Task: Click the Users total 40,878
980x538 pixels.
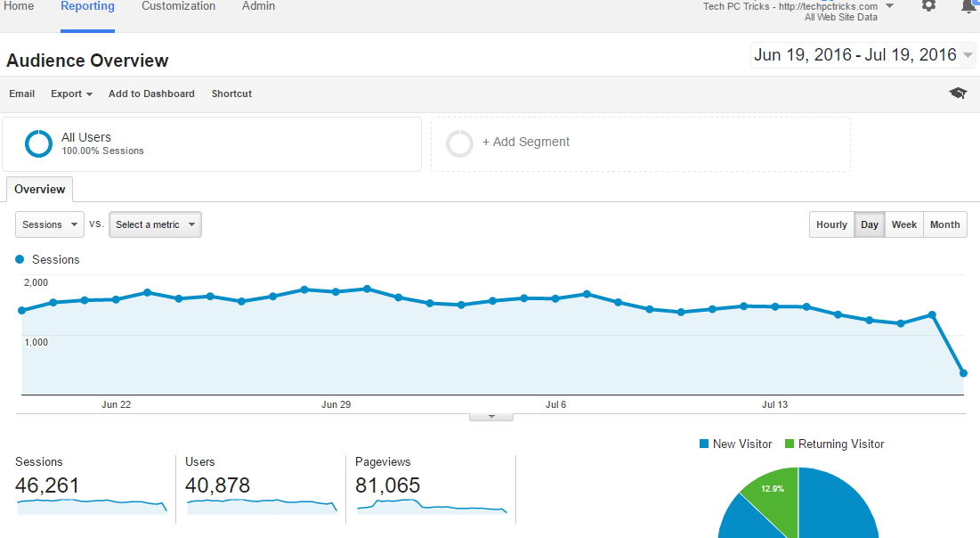Action: point(217,485)
